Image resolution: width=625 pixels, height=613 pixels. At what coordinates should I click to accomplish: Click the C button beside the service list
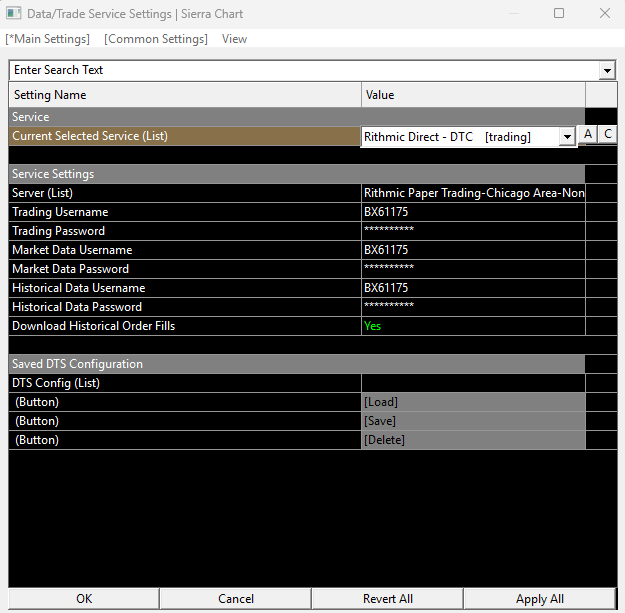click(607, 134)
